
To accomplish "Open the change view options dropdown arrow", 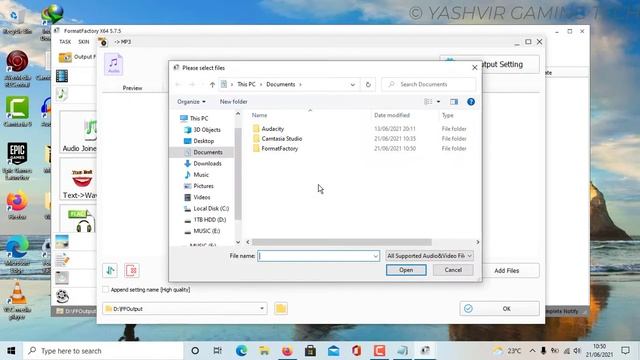I will click(438, 102).
